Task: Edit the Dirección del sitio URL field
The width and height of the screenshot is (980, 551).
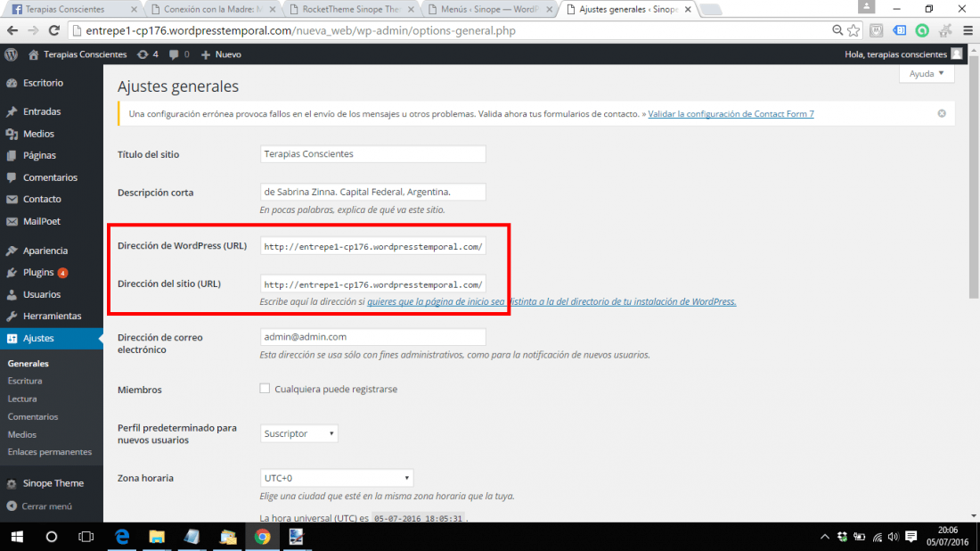Action: coord(372,284)
